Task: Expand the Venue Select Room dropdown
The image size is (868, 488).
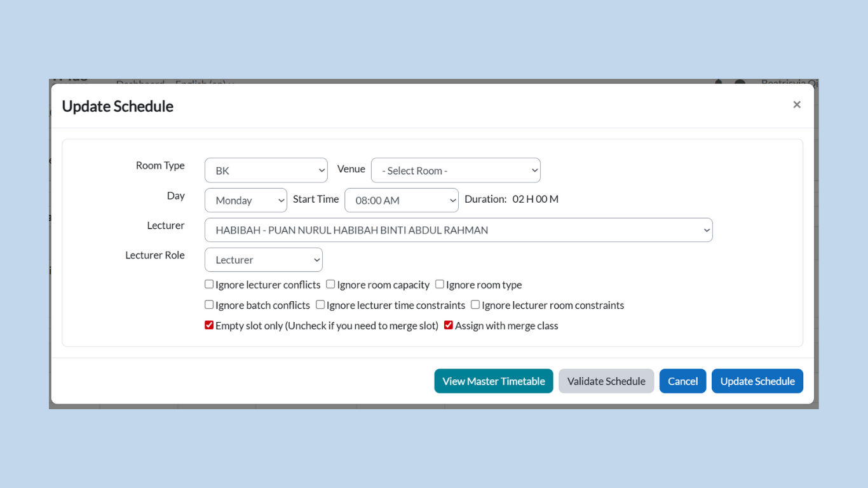Action: (x=456, y=170)
